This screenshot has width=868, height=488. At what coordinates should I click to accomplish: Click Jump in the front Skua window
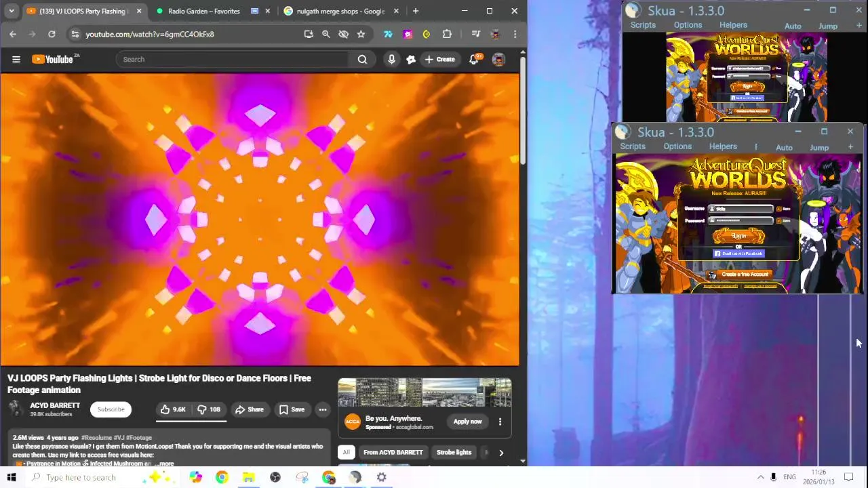pyautogui.click(x=819, y=147)
